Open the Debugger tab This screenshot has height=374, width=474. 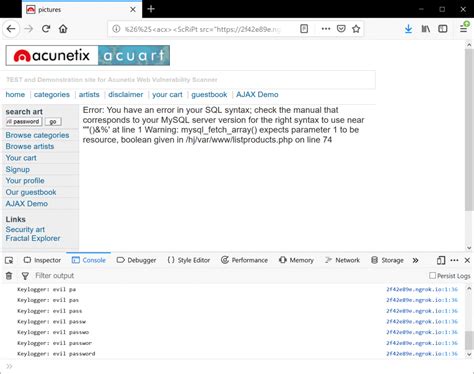tap(136, 260)
